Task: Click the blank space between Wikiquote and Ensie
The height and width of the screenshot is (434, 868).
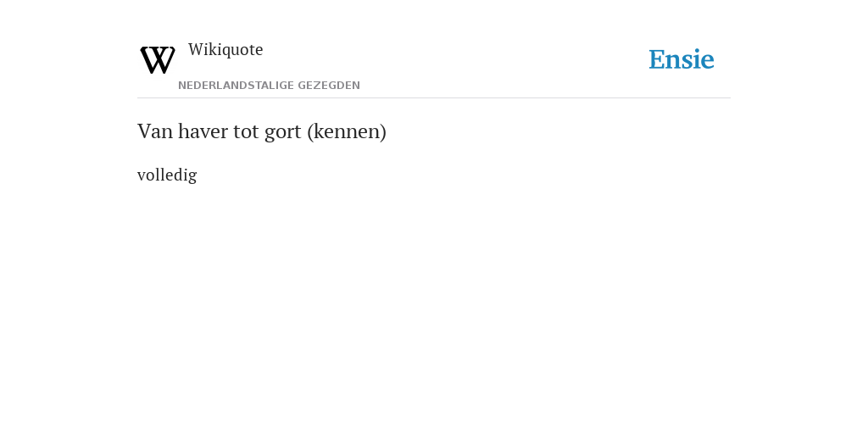Action: coord(454,58)
